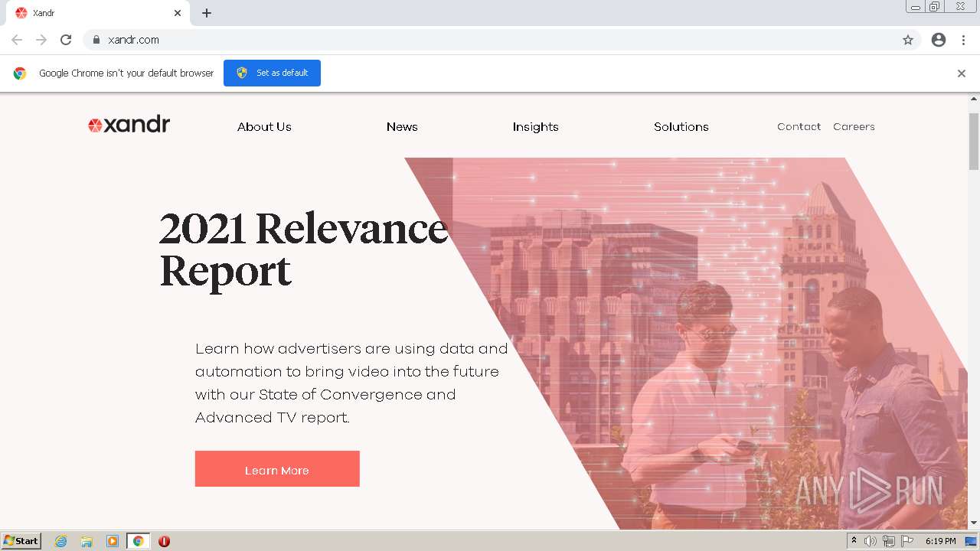Click the Chrome logo in the notification bar
This screenshot has width=980, height=551.
pos(20,73)
